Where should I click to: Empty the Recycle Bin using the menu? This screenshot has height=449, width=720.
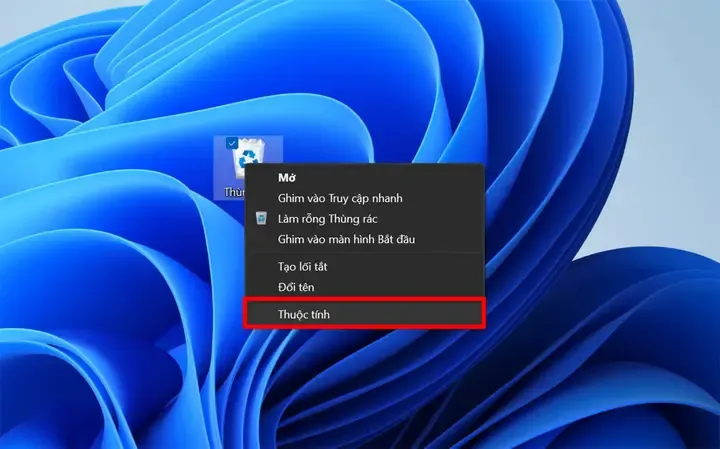[327, 218]
